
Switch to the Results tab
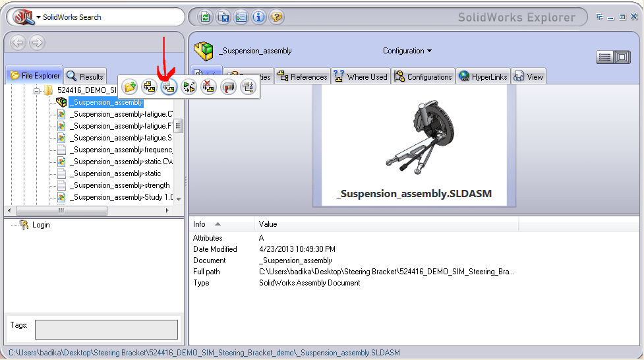(85, 76)
